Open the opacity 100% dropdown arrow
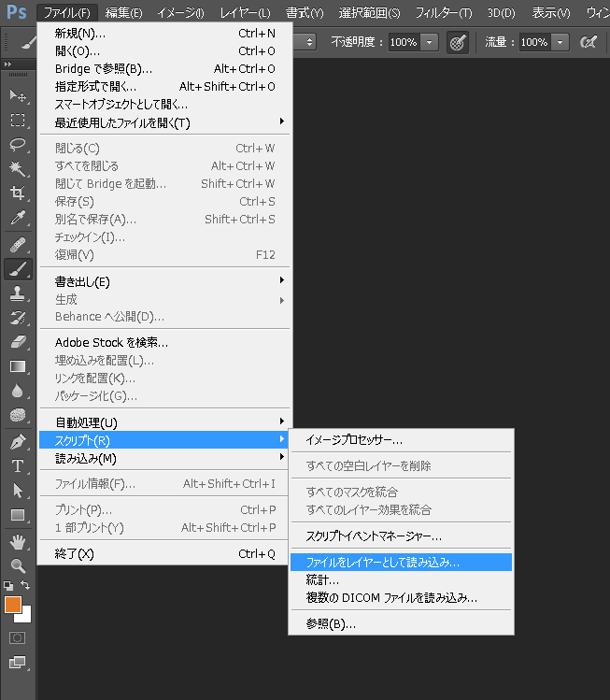The image size is (610, 700). pyautogui.click(x=430, y=42)
